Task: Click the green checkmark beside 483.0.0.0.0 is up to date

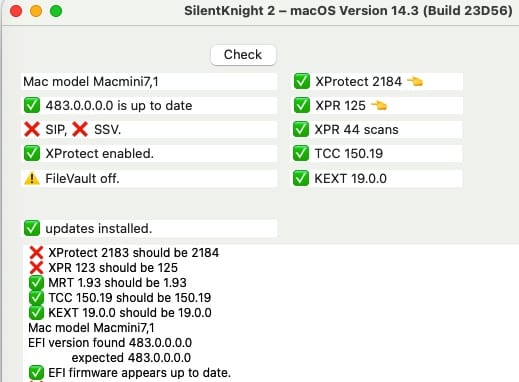Action: (32, 106)
